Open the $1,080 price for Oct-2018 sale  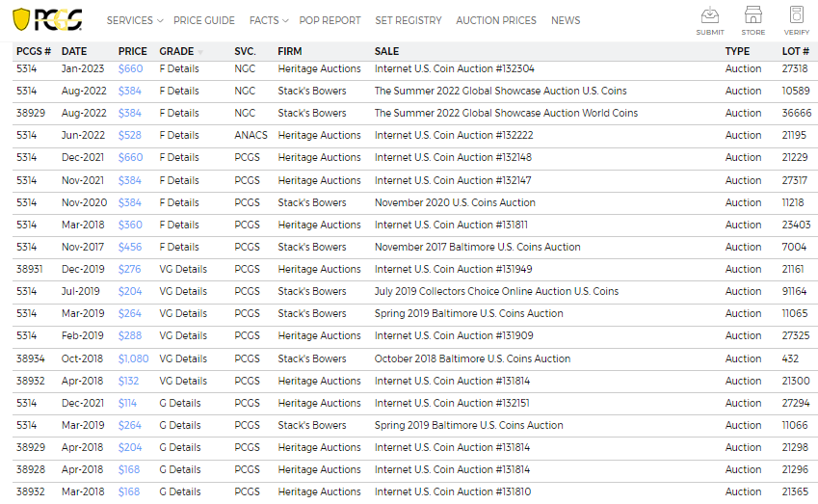pos(134,358)
